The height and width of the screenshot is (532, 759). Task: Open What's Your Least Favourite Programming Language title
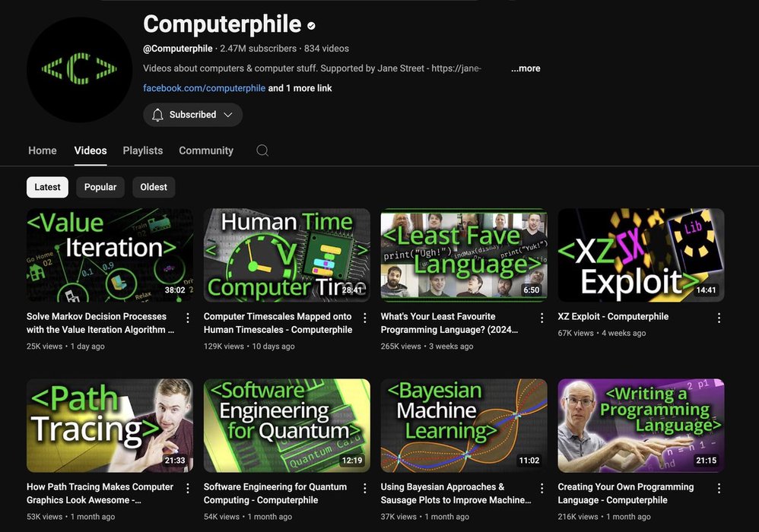[x=449, y=323]
